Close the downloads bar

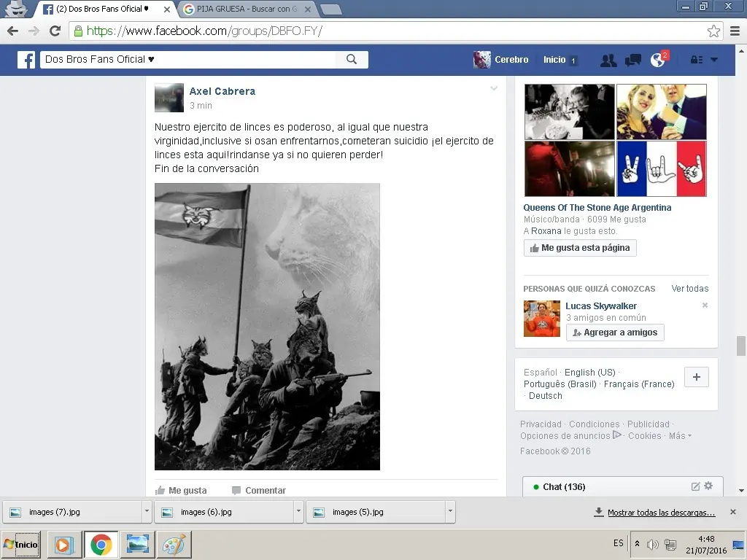tap(733, 512)
